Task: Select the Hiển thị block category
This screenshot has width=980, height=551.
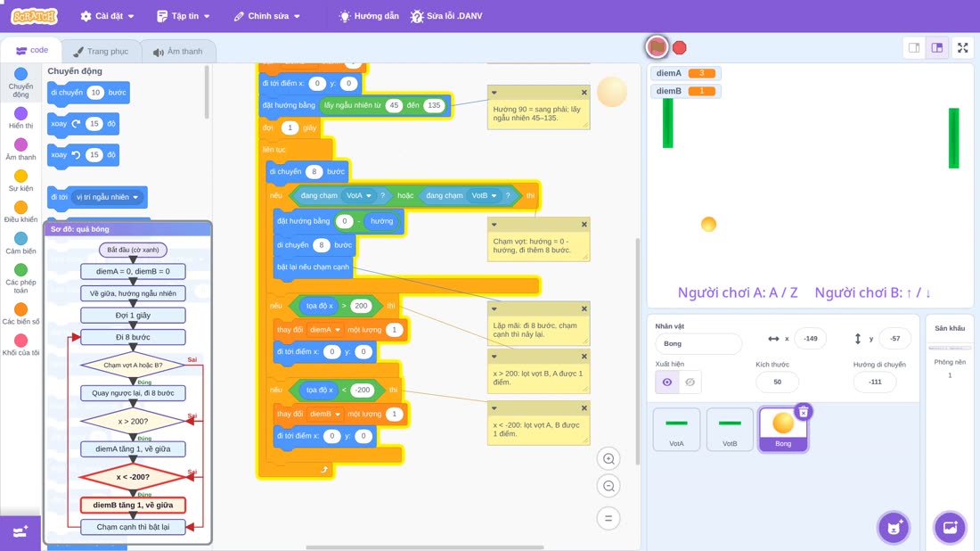Action: [20, 118]
